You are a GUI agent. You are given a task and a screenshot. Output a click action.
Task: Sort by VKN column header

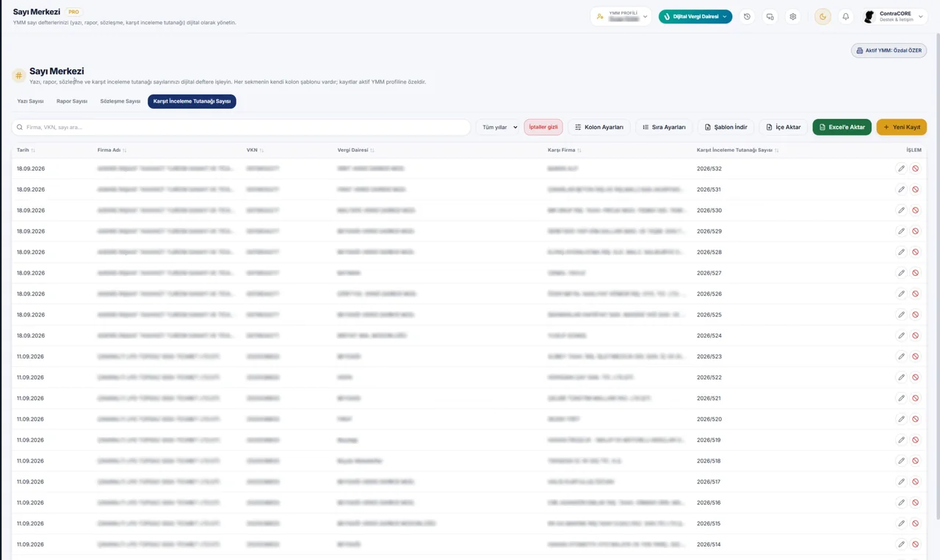point(255,150)
